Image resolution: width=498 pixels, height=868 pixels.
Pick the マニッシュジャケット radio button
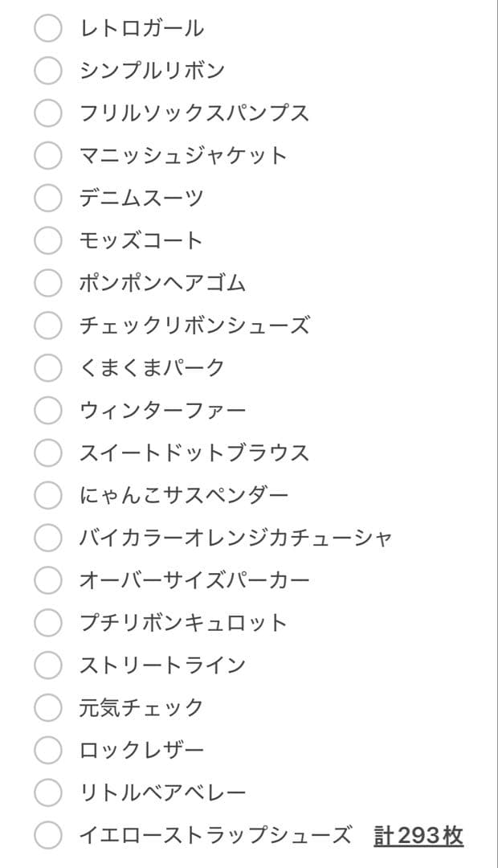click(x=47, y=156)
